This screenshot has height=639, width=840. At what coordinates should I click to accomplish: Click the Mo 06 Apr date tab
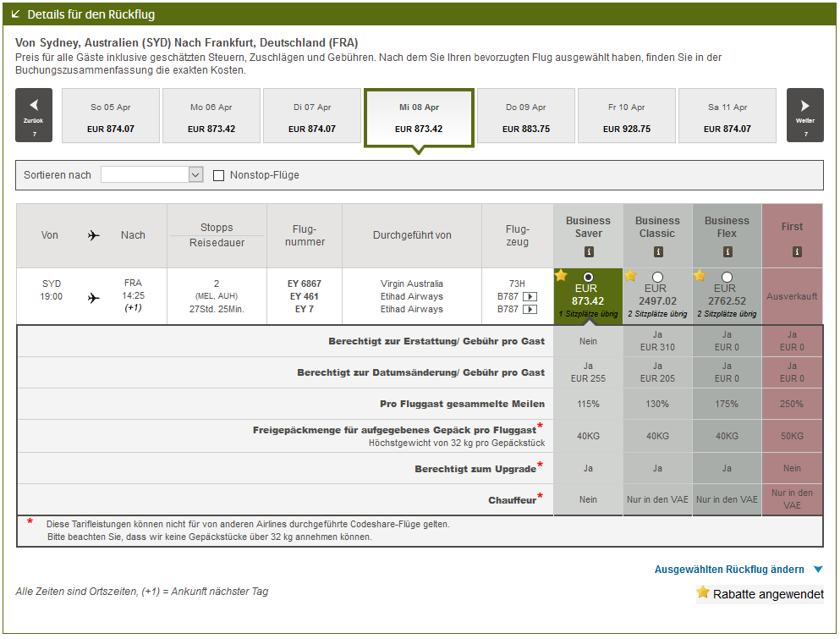[x=211, y=117]
